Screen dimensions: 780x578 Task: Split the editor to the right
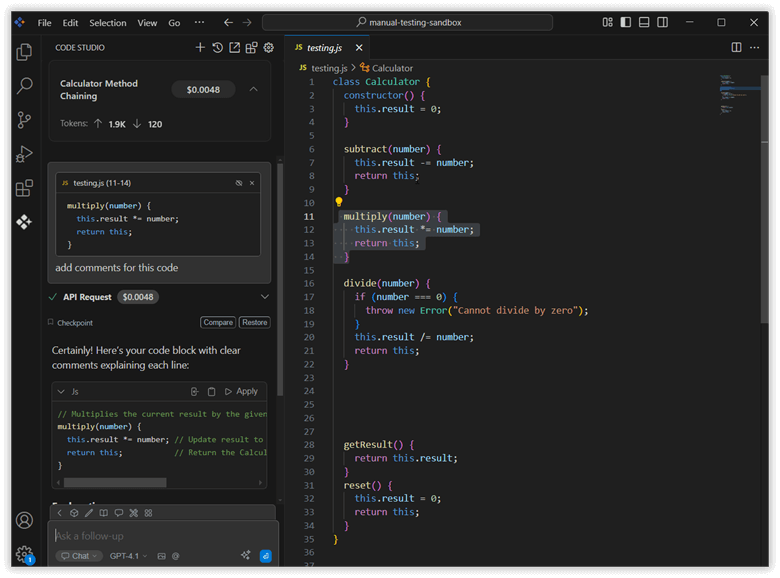pos(736,47)
